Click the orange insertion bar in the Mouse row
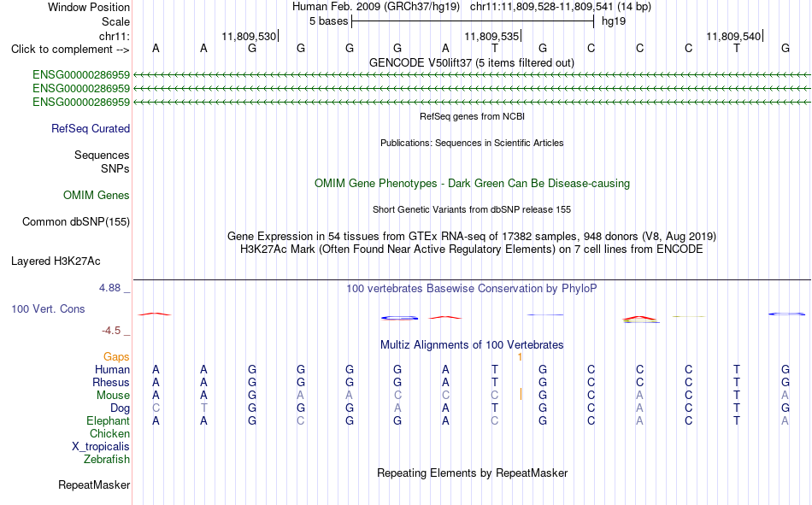Image resolution: width=812 pixels, height=505 pixels. pos(521,395)
